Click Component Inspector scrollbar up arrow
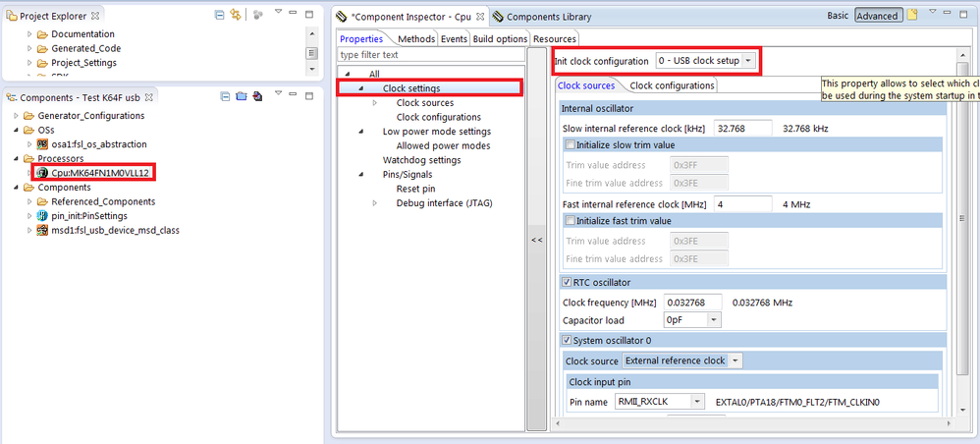The width and height of the screenshot is (980, 444). pyautogui.click(x=962, y=54)
